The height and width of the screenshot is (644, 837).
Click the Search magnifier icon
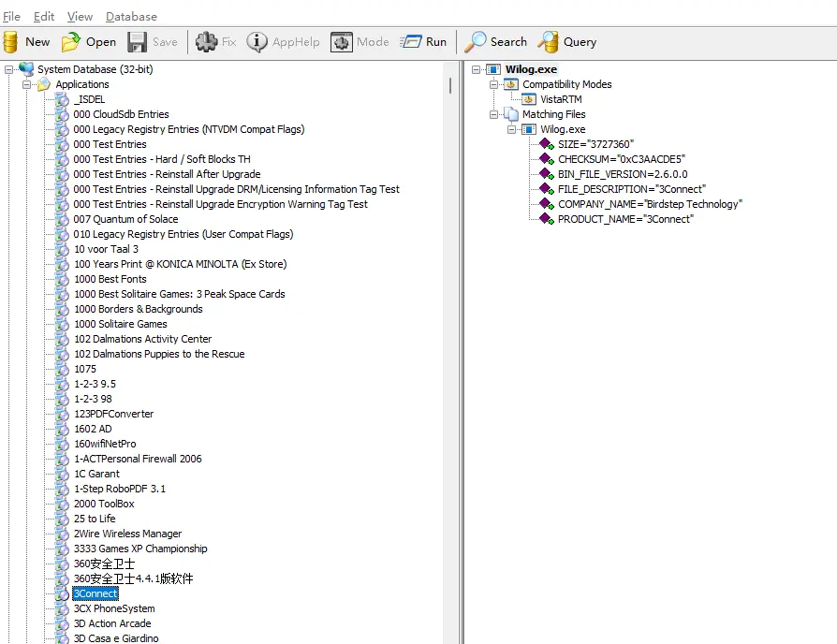coord(475,41)
